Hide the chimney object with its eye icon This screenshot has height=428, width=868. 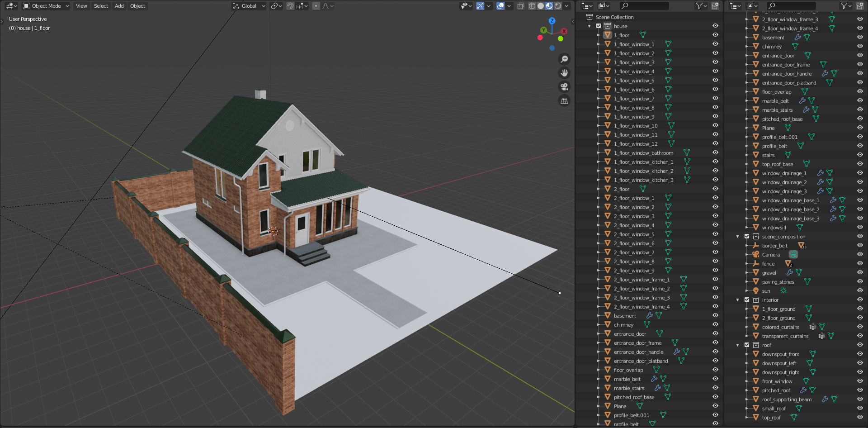pos(715,324)
